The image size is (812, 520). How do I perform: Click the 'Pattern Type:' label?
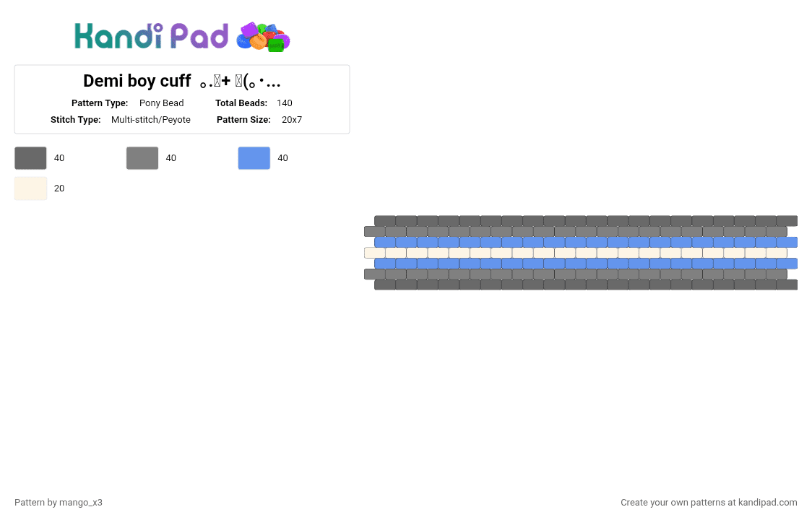[100, 103]
